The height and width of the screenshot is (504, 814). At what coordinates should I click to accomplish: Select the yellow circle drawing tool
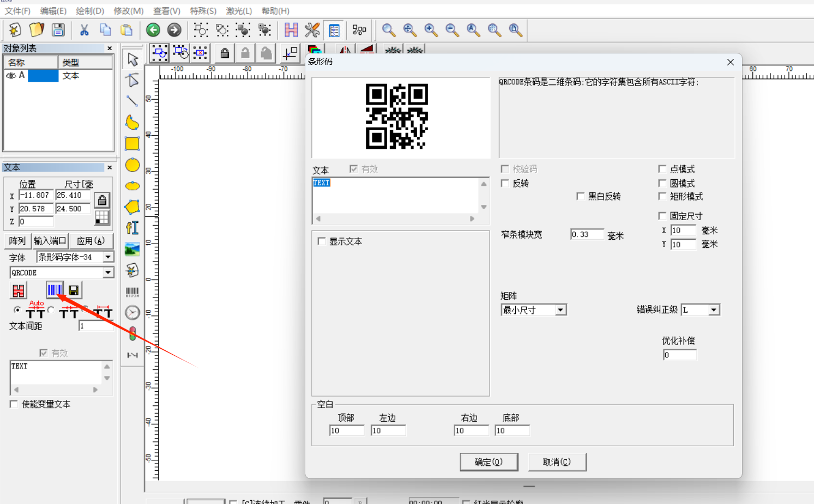click(132, 165)
